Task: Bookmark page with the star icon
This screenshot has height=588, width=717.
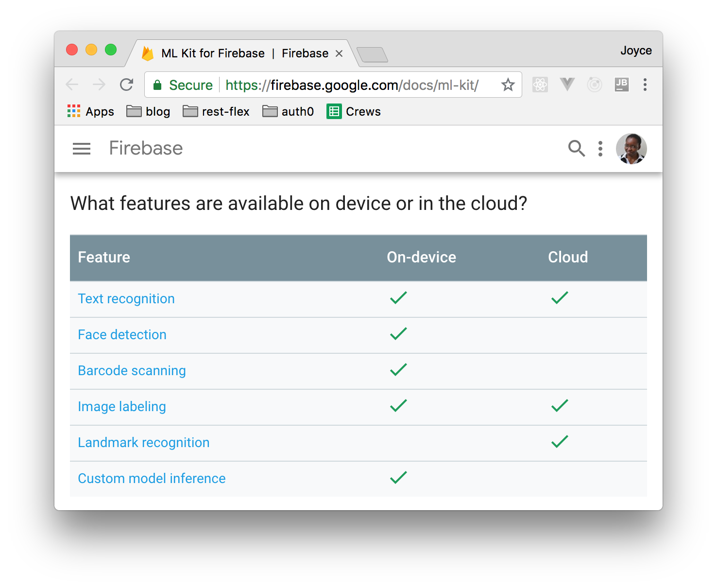Action: pos(508,85)
